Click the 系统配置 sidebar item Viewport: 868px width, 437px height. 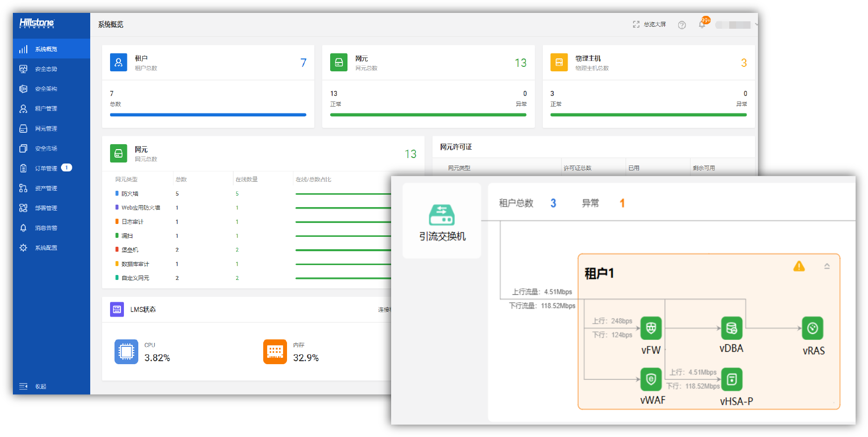[46, 248]
